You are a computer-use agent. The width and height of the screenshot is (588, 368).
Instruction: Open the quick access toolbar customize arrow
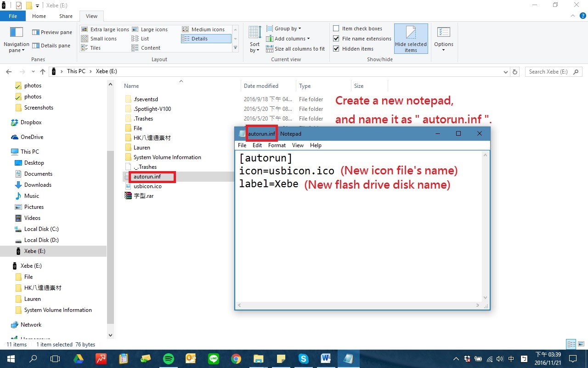pyautogui.click(x=37, y=6)
